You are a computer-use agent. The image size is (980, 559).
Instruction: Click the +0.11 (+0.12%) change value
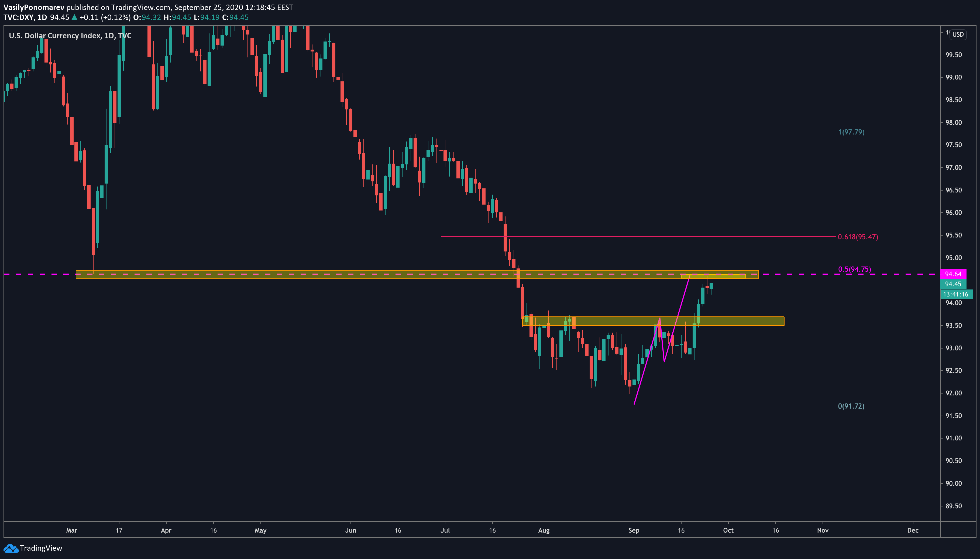point(105,18)
